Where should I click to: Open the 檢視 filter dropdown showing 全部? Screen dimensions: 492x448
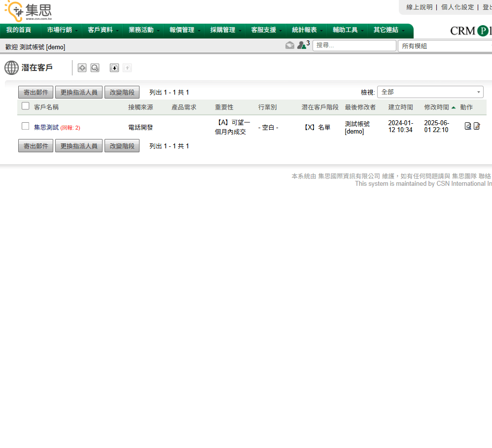pyautogui.click(x=430, y=92)
